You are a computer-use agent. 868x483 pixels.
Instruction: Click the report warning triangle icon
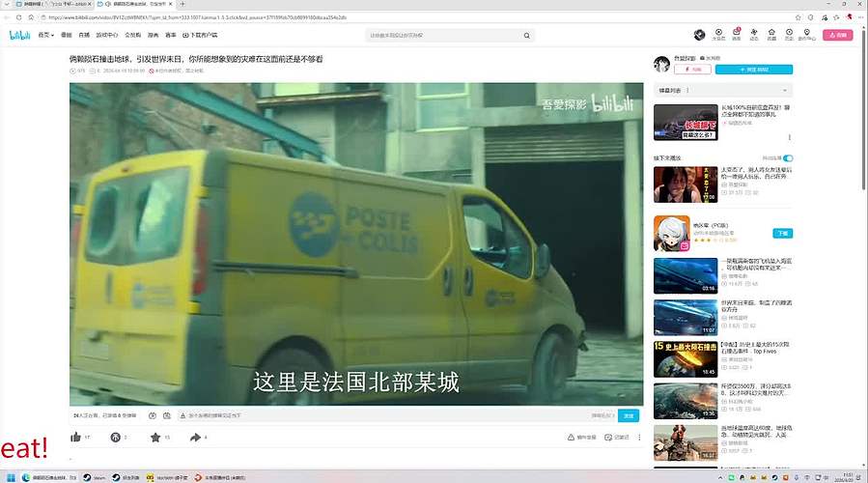point(571,437)
